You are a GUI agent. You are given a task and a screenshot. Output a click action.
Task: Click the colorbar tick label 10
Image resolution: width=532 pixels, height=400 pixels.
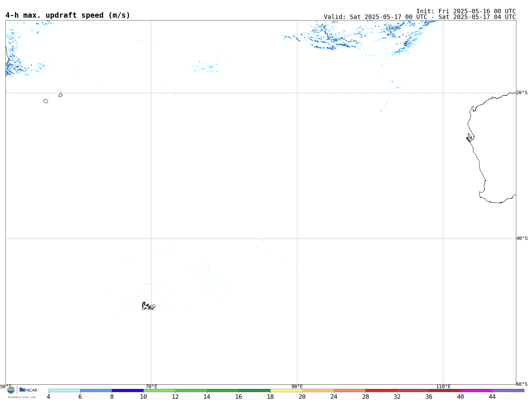click(144, 397)
